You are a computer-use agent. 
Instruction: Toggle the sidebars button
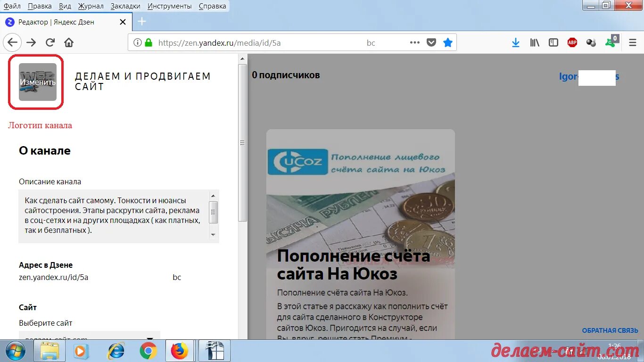pyautogui.click(x=553, y=42)
